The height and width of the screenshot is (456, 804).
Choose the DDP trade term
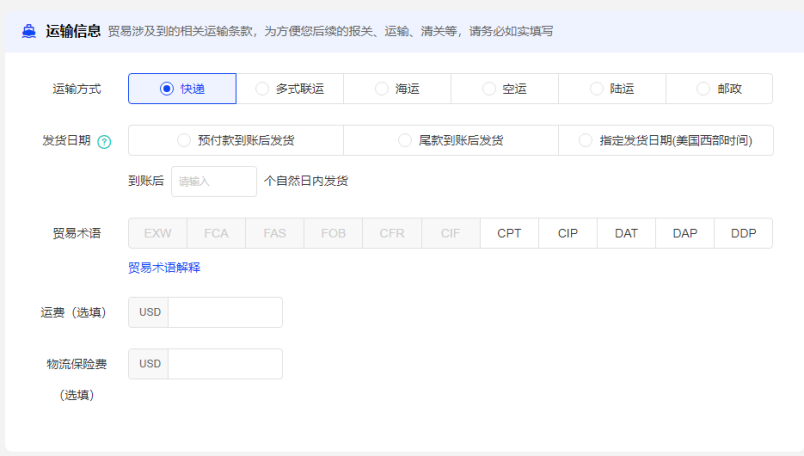pos(743,234)
